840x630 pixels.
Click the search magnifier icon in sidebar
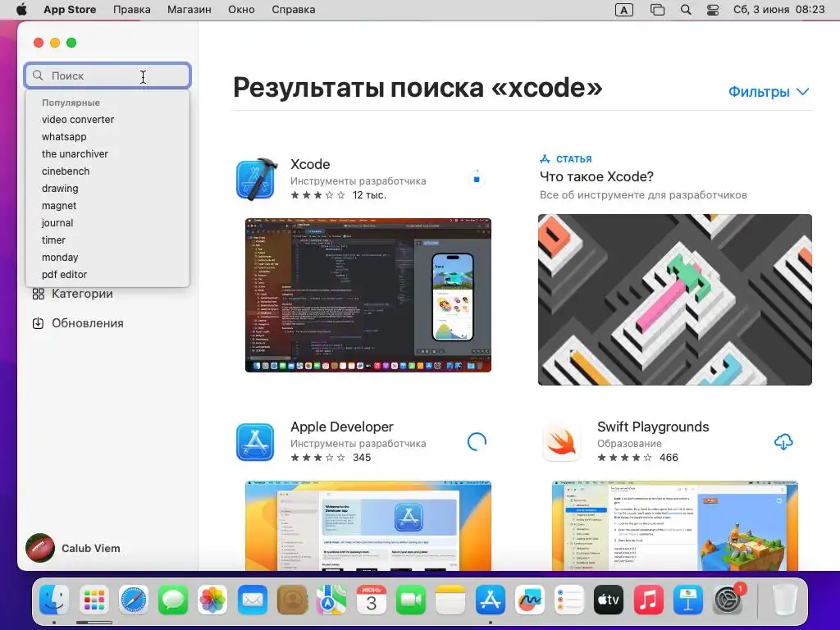(x=38, y=75)
